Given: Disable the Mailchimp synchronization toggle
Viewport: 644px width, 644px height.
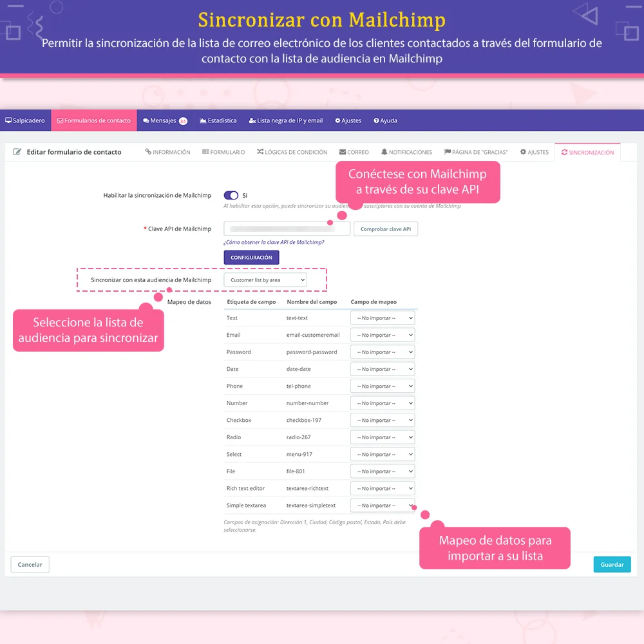Looking at the screenshot, I should [x=231, y=195].
